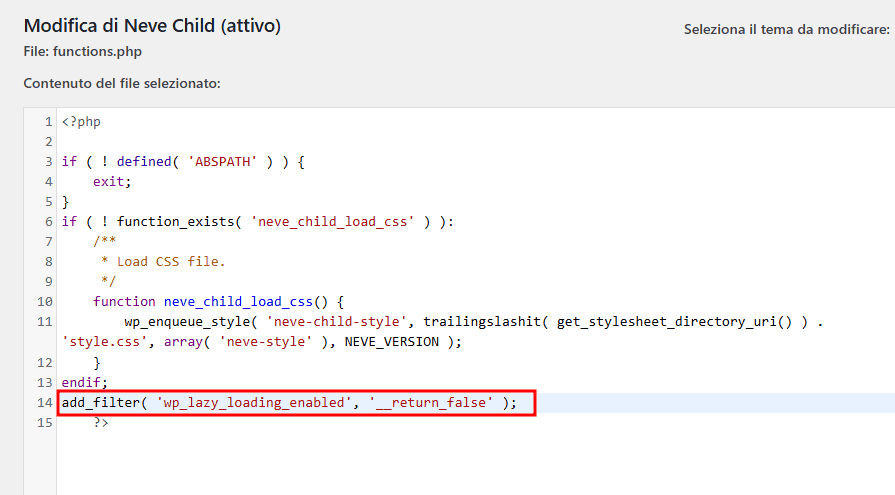
Task: Click the 'wp_lazy_loading_enabled' string
Action: 254,403
